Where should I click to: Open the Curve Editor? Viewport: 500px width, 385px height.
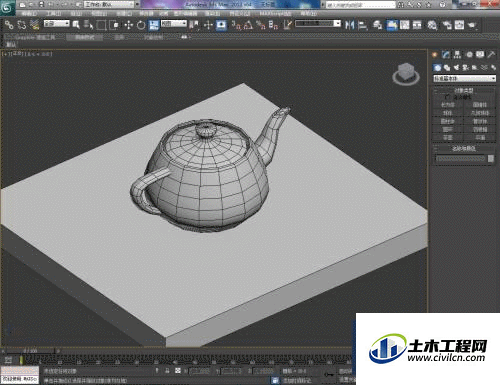tap(404, 25)
